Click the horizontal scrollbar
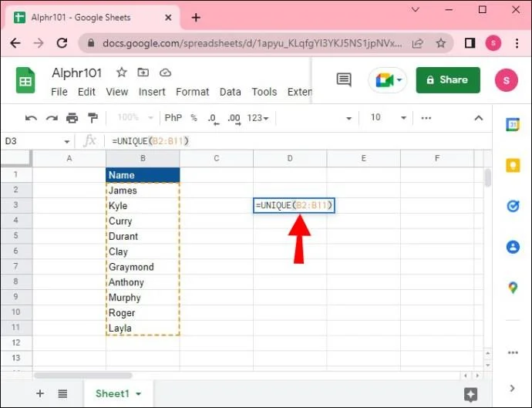 click(x=83, y=376)
